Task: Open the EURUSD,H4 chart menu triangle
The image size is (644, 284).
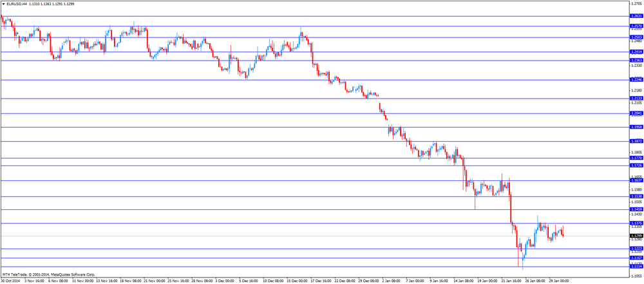Action: click(x=3, y=3)
